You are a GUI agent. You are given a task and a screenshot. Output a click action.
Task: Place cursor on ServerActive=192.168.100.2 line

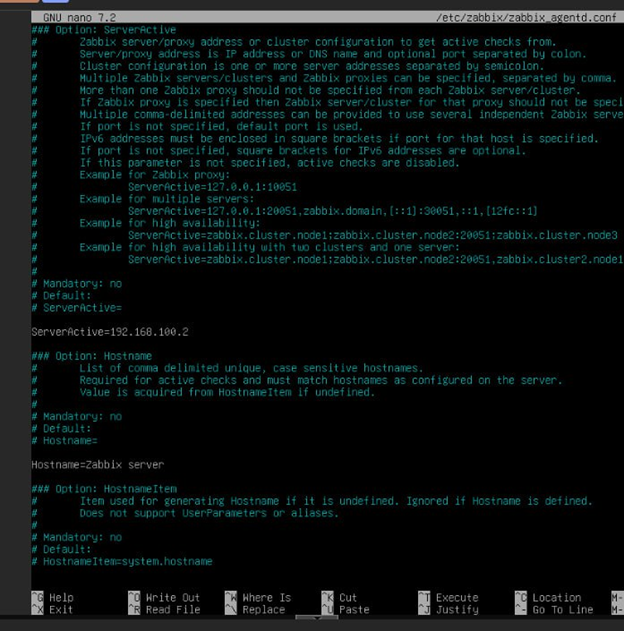(110, 330)
